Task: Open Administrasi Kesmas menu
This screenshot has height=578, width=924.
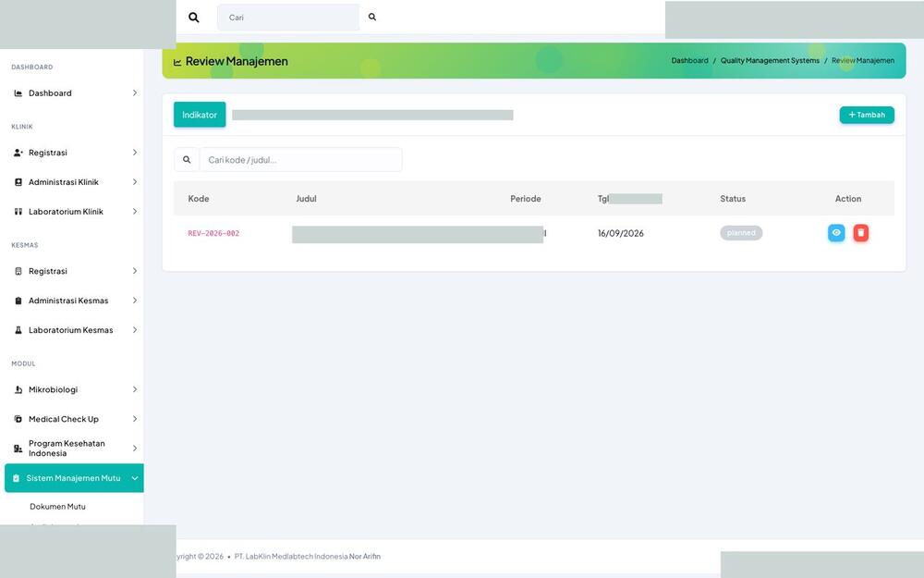Action: click(75, 301)
